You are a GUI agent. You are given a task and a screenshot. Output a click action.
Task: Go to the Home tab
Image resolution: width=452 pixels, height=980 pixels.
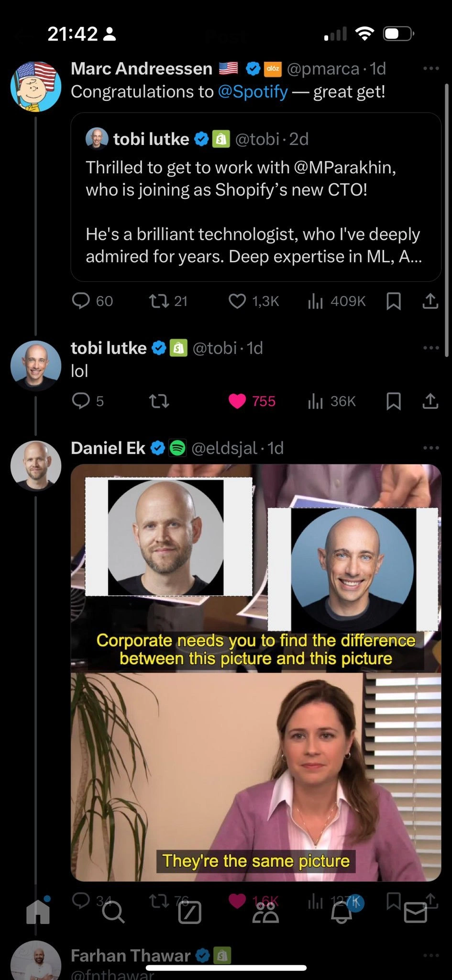tap(38, 913)
